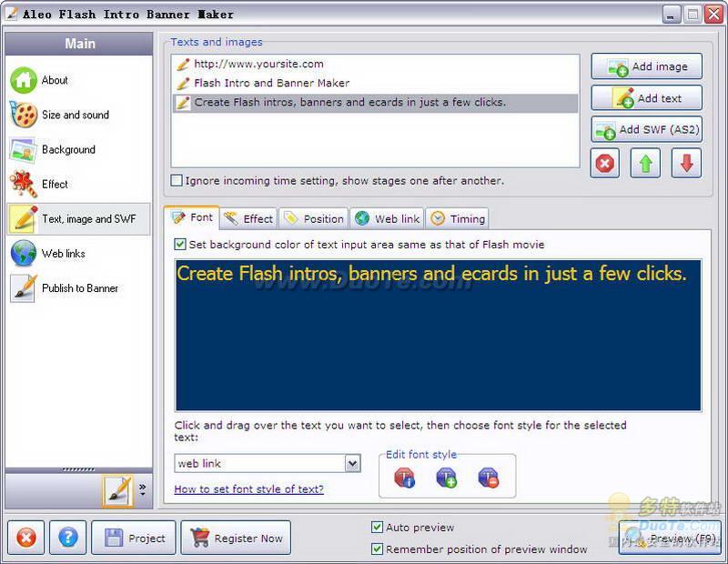
Task: Switch to the Position tab
Action: pos(313,218)
